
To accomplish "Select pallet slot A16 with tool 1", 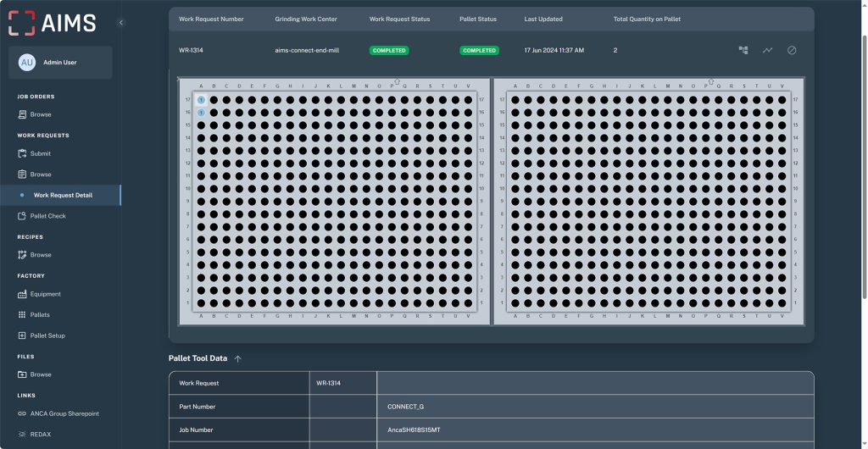I will [x=201, y=112].
